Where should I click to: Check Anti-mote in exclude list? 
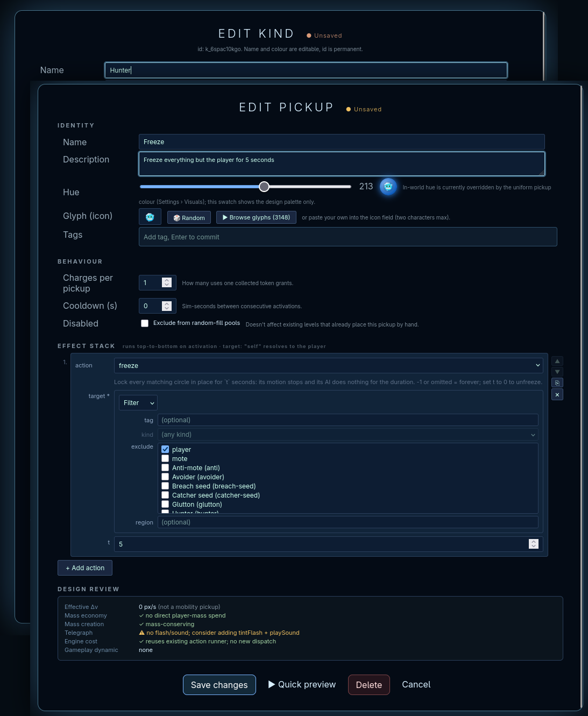pyautogui.click(x=165, y=467)
